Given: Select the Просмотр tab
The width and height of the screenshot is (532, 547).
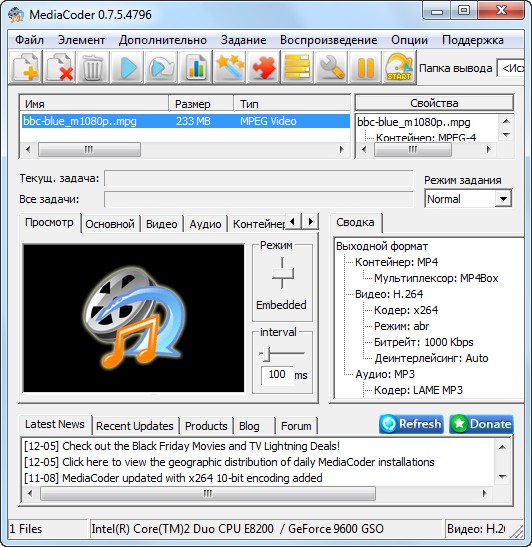Looking at the screenshot, I should 49,222.
